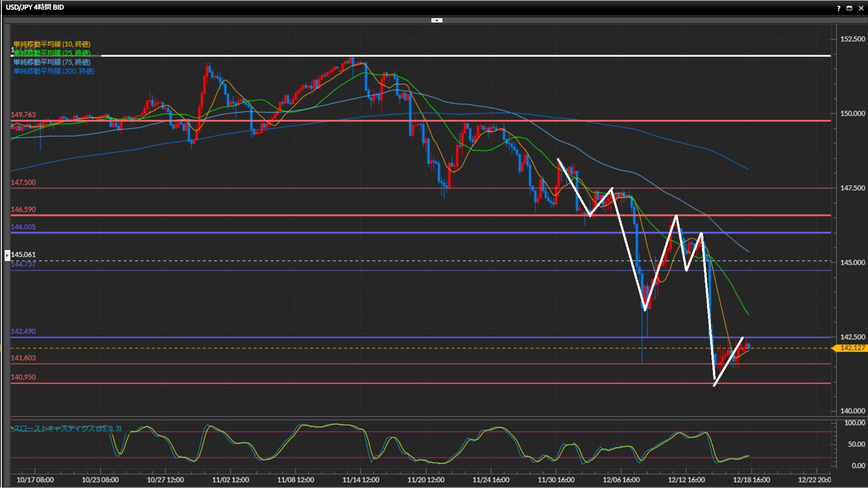The height and width of the screenshot is (488, 868).
Task: Select the 140.950 red horizontal line label
Action: pos(23,377)
